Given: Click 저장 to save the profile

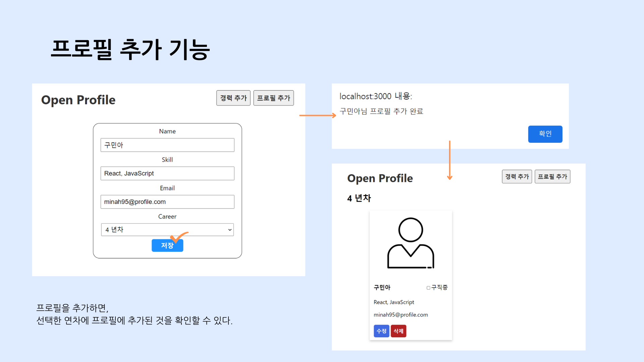Looking at the screenshot, I should click(x=167, y=245).
